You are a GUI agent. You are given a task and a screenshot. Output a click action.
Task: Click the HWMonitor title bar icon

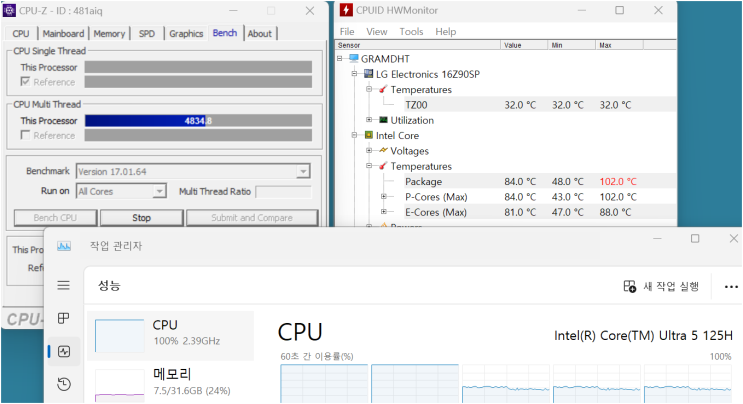(346, 10)
